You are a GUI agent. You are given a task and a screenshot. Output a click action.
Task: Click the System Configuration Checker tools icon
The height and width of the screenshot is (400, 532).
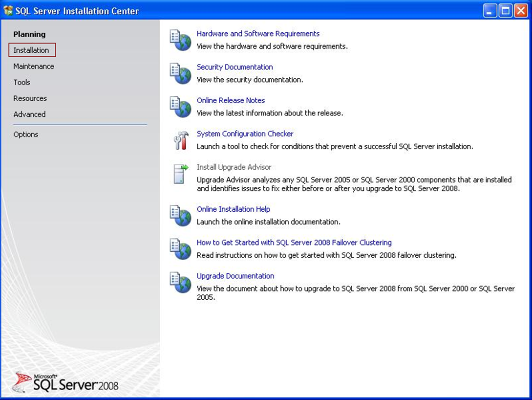180,140
